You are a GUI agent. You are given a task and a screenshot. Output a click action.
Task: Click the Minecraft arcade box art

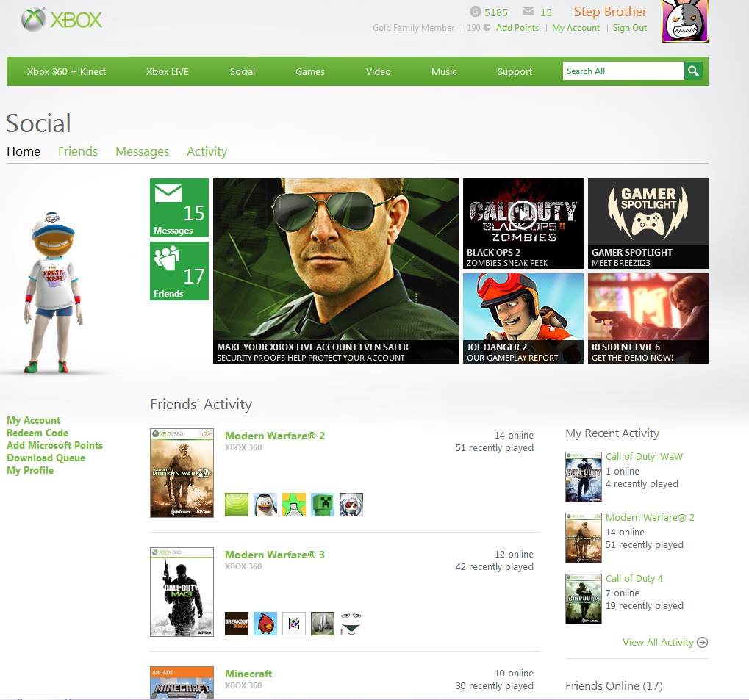point(182,682)
